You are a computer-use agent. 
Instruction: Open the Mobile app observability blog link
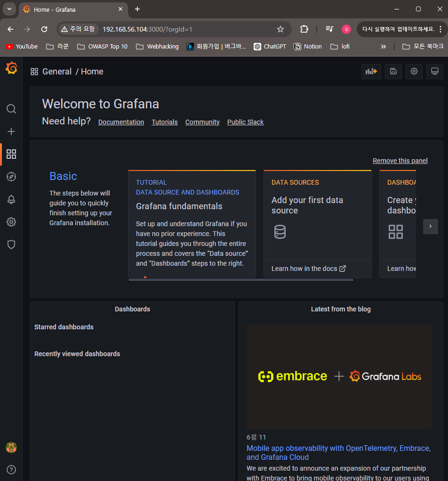(338, 452)
